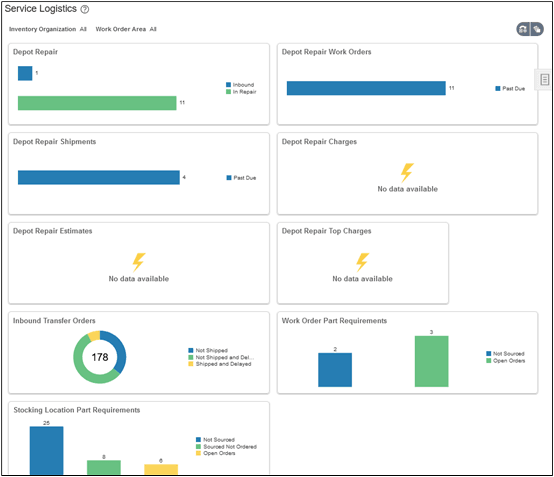
Task: Click the Depot Repair Work Orders past due bar
Action: pos(366,88)
